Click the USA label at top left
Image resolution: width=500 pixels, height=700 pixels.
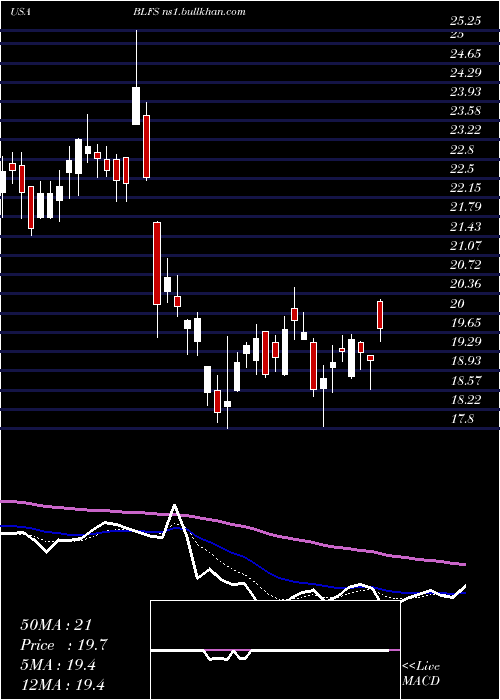(x=20, y=12)
